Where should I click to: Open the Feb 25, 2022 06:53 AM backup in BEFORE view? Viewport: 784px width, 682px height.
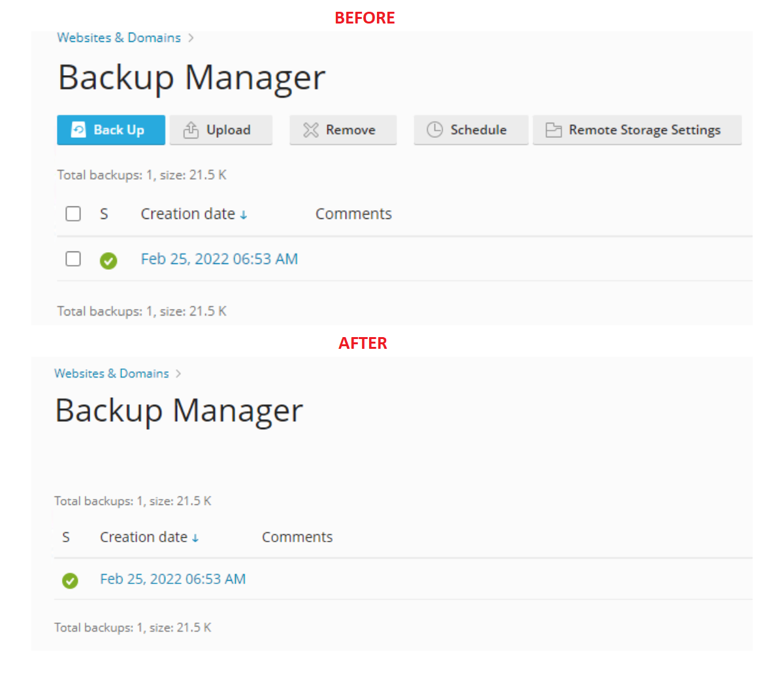click(x=220, y=259)
